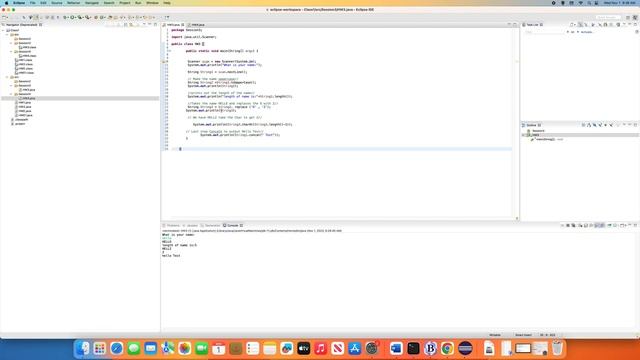Viewport: 640px width, 360px height.
Task: Open the Refactor menu
Action: [x=73, y=3]
